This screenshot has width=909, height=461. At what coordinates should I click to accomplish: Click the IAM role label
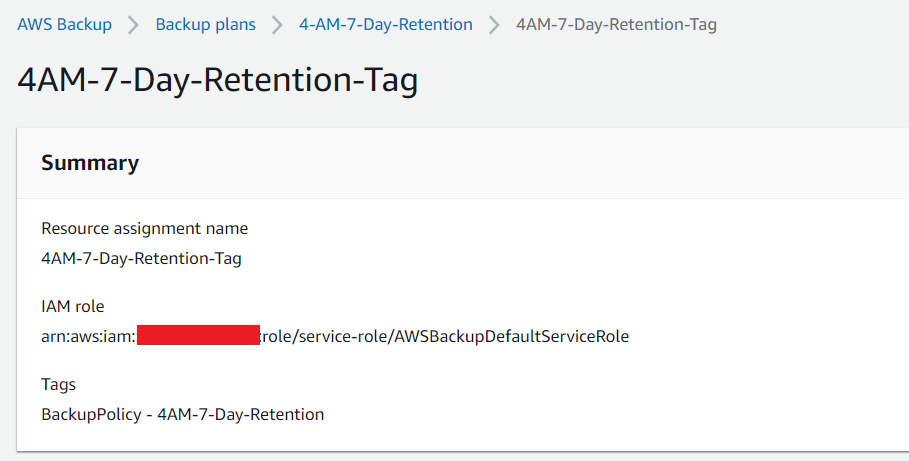point(72,306)
